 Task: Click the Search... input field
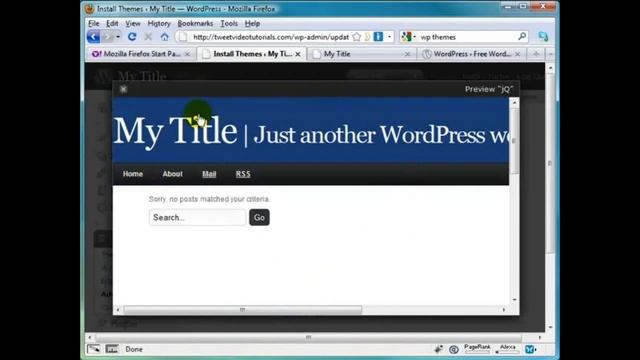point(198,218)
